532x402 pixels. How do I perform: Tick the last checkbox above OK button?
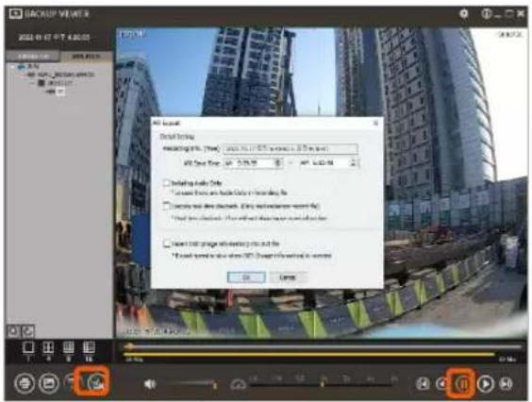[x=167, y=243]
